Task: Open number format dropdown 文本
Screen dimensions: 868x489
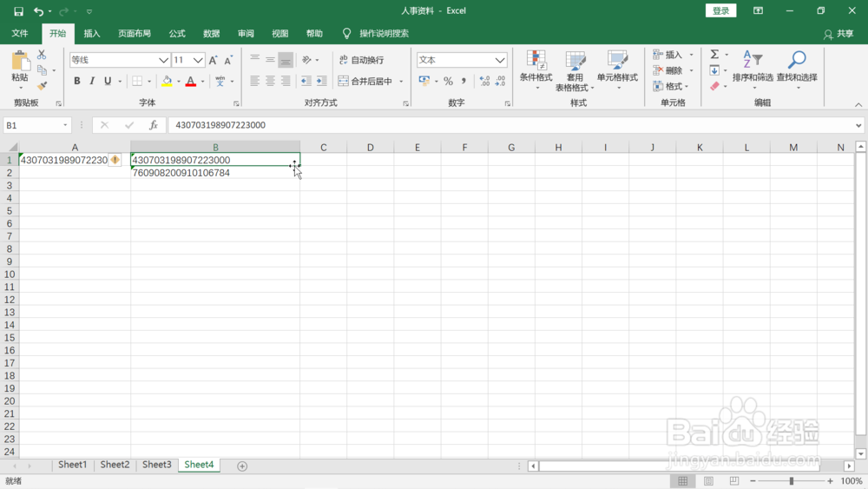Action: pos(500,60)
